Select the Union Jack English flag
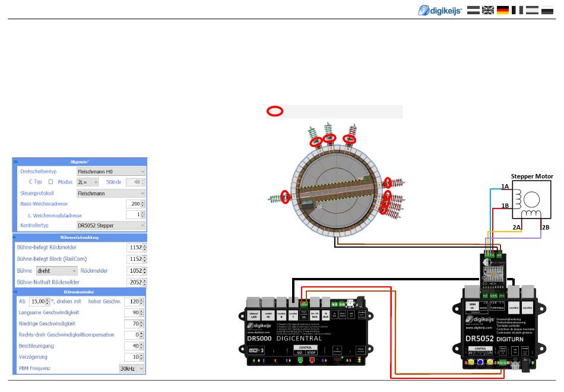 488,10
